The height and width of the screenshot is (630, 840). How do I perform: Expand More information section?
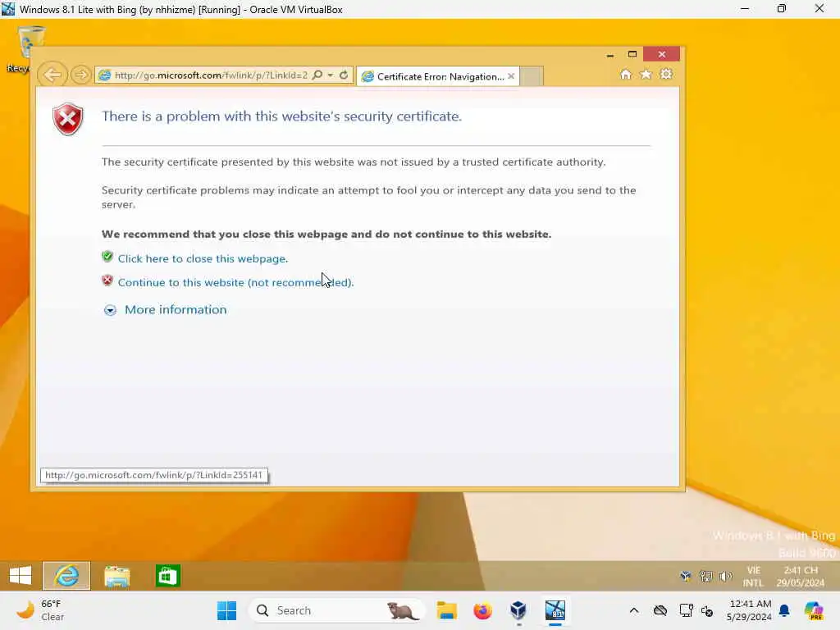pos(110,310)
